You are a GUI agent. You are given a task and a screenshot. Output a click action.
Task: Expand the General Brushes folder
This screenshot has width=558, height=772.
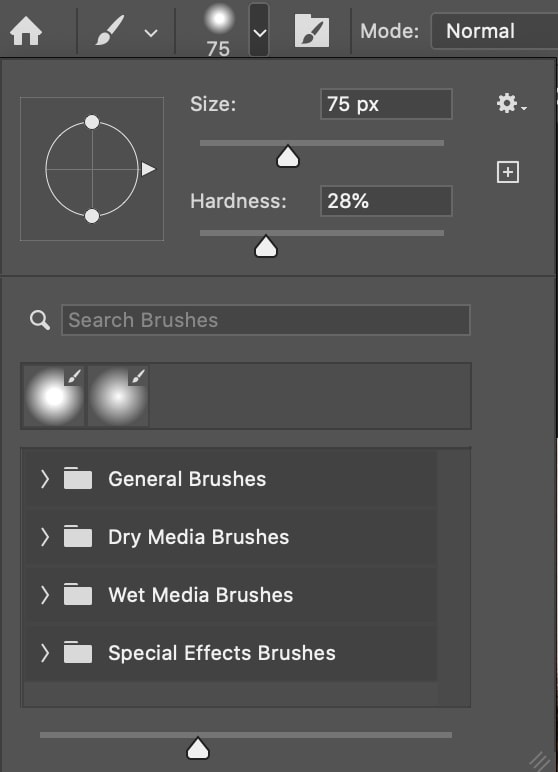(44, 479)
